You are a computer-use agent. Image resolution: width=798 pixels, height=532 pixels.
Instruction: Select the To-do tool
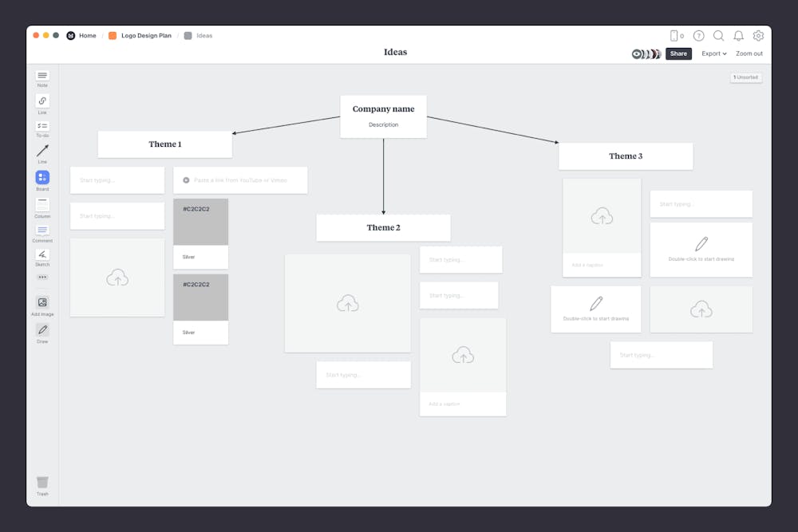pyautogui.click(x=42, y=126)
